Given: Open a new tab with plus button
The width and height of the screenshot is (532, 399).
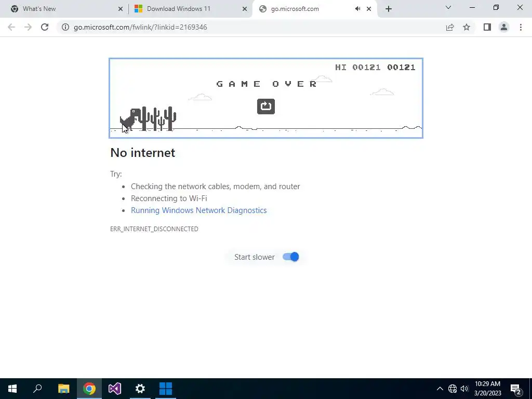Looking at the screenshot, I should (x=389, y=9).
